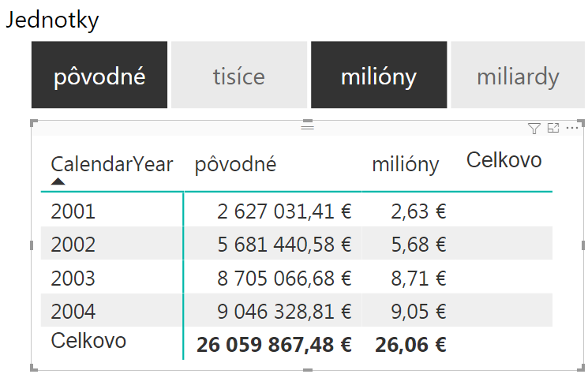This screenshot has height=374, width=588.
Task: Click the Focus mode icon
Action: pyautogui.click(x=553, y=128)
